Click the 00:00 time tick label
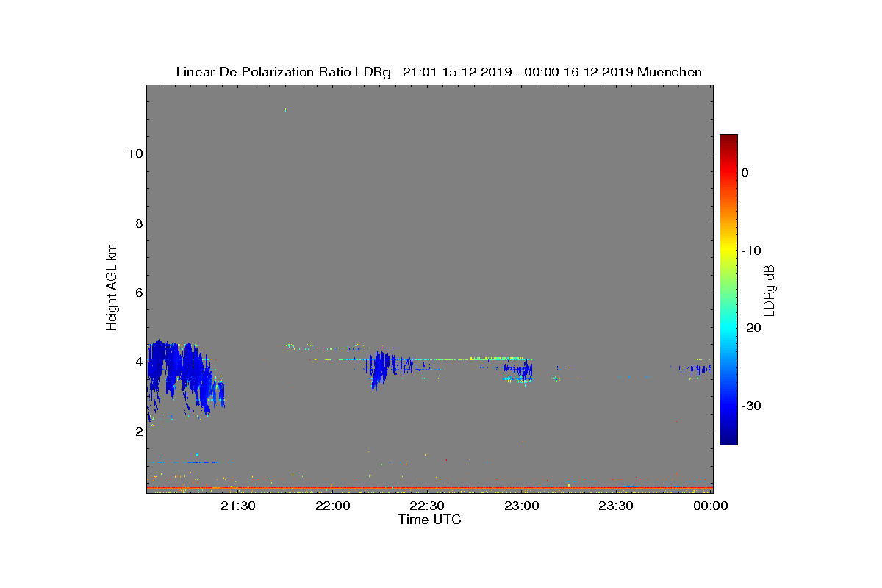882x588 pixels. point(711,506)
